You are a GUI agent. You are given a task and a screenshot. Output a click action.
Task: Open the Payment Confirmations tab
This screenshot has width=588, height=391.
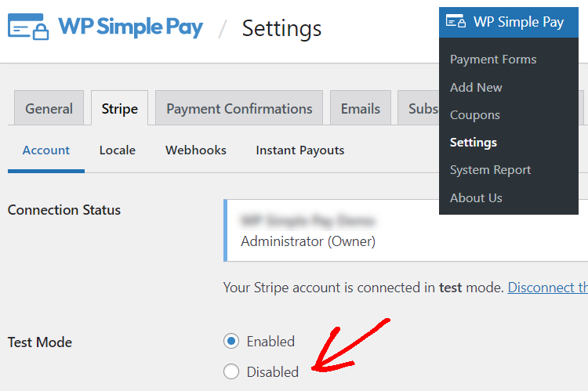(x=239, y=108)
